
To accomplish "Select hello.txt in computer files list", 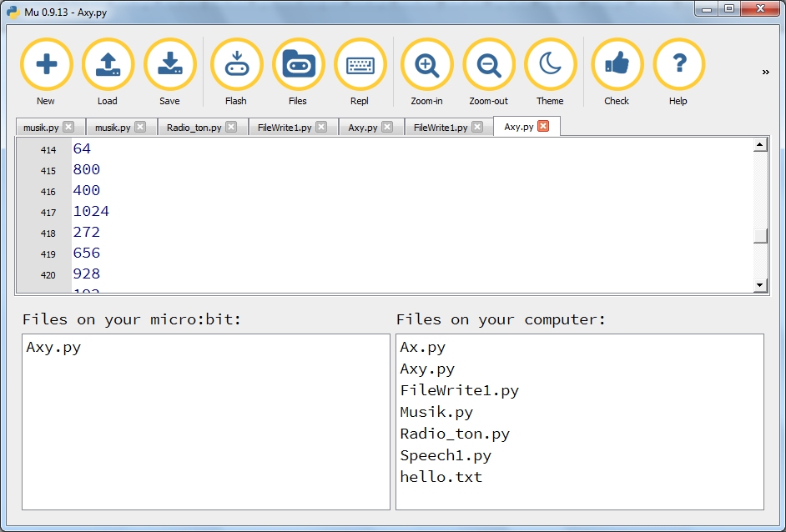I will pyautogui.click(x=441, y=477).
